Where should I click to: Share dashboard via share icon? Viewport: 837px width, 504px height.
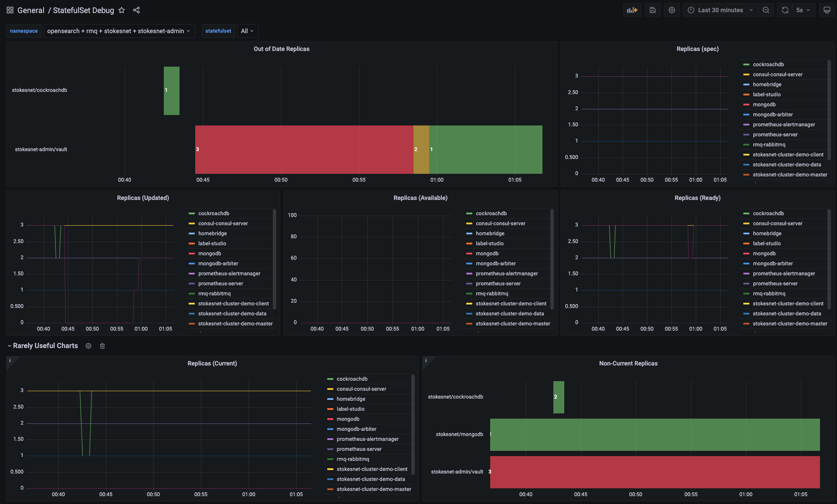coord(136,10)
